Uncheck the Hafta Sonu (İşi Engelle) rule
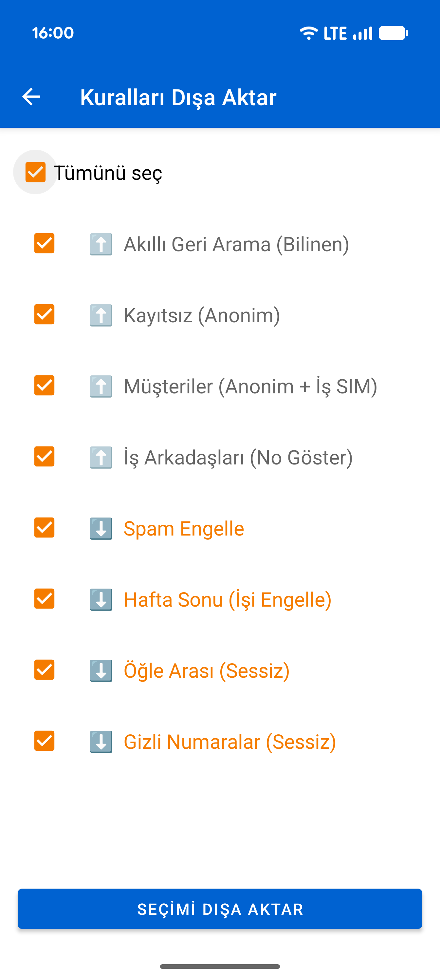 pos(44,599)
